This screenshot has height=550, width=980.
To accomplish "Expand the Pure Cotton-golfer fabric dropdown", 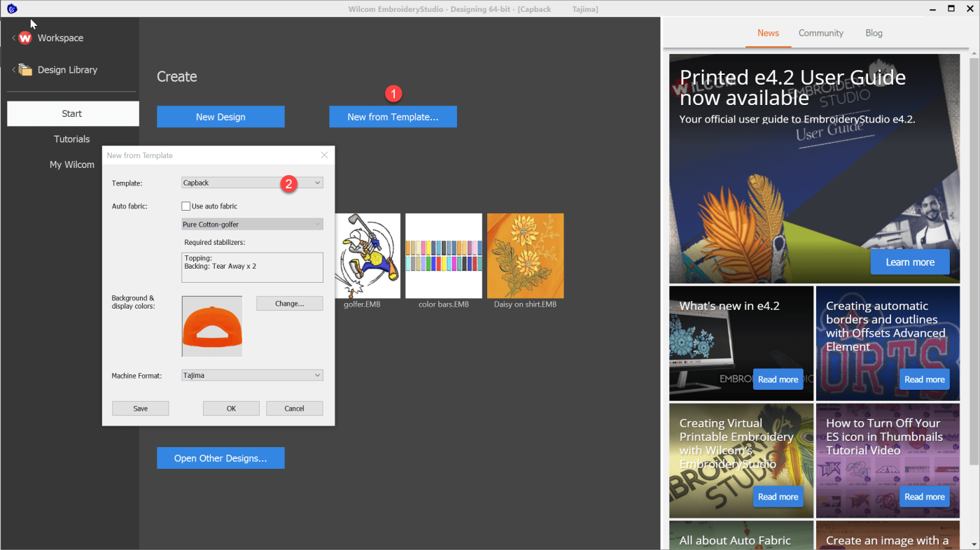I will 252,225.
